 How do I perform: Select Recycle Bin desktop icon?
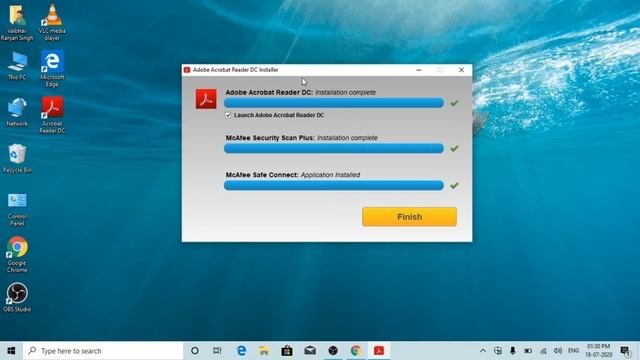pyautogui.click(x=17, y=159)
